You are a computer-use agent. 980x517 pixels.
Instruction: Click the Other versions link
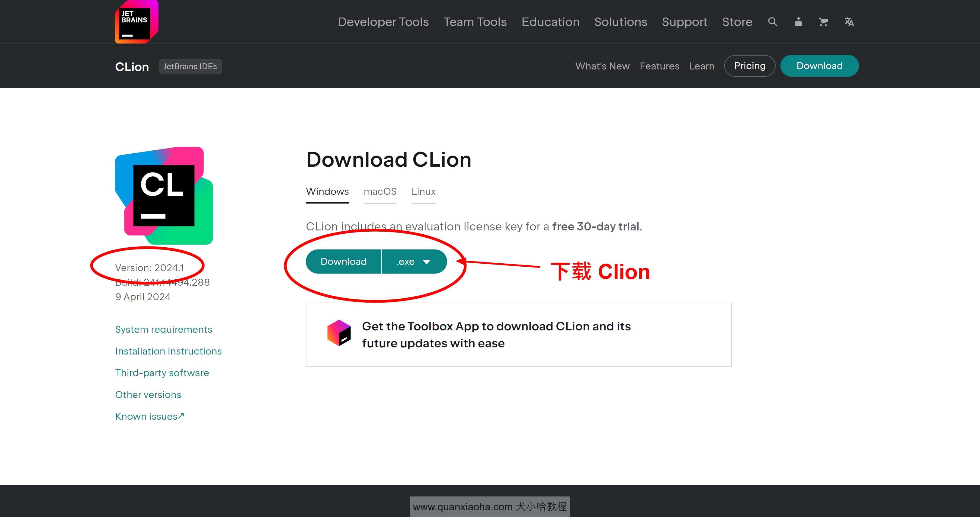[148, 394]
